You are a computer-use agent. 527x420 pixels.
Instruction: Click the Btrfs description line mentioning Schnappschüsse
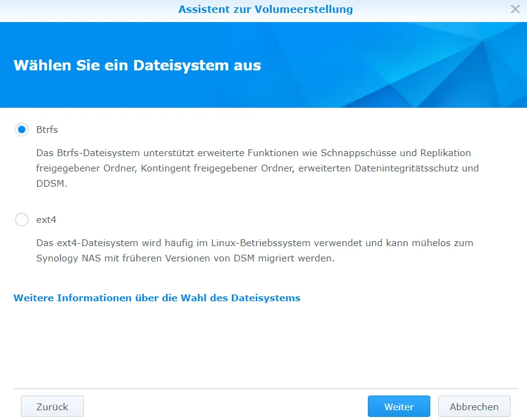point(253,153)
